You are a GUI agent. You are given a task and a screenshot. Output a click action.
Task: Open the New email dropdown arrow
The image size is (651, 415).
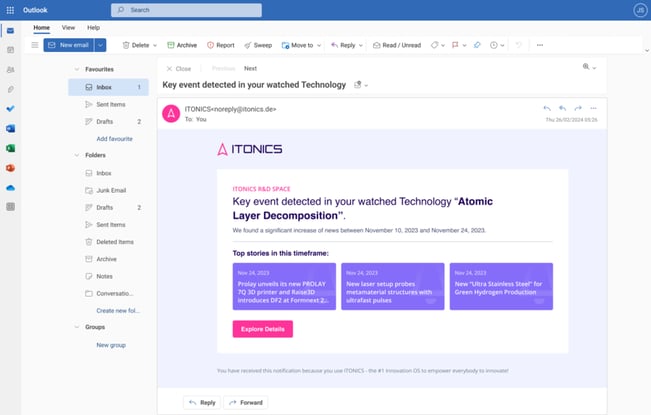tap(100, 45)
